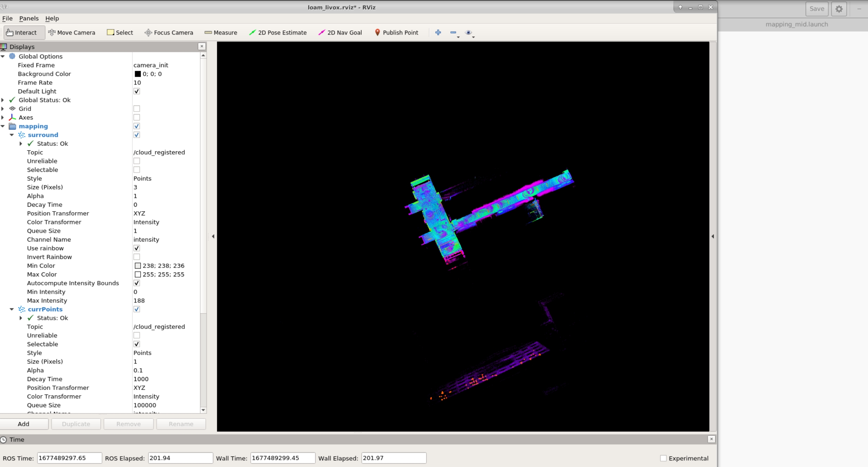Expand the Axes display entry
Screen dimensions: 868x467
(3, 117)
